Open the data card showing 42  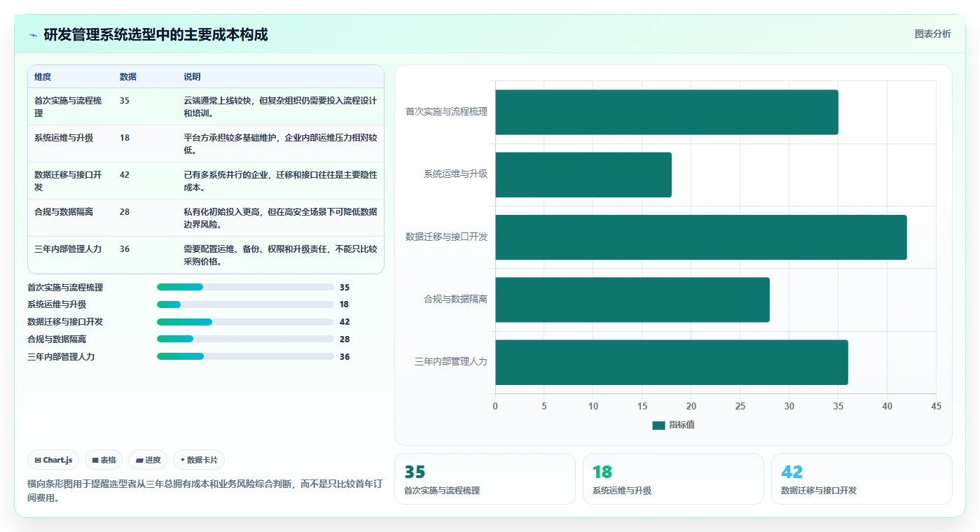[x=862, y=479]
